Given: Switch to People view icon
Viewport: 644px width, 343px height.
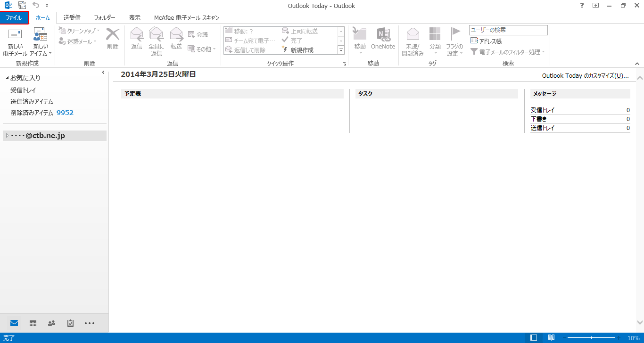Looking at the screenshot, I should (52, 323).
